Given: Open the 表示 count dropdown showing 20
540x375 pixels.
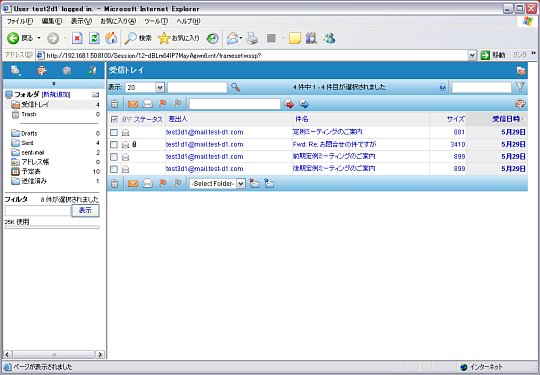Looking at the screenshot, I should [x=159, y=87].
